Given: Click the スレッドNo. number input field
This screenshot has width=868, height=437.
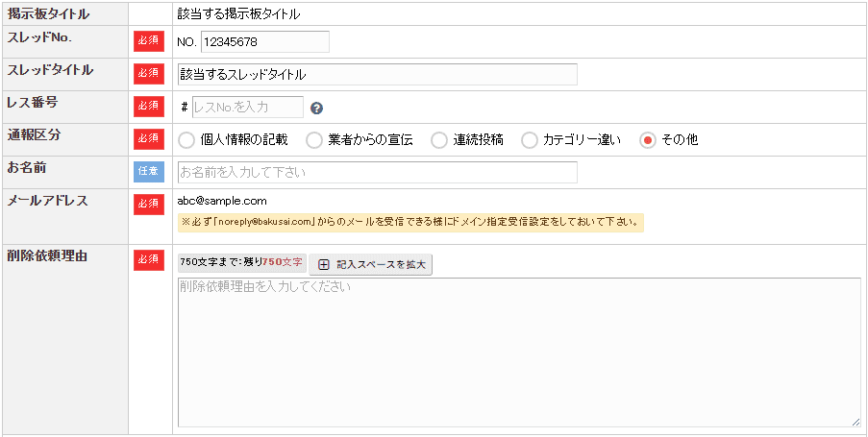Looking at the screenshot, I should click(265, 41).
